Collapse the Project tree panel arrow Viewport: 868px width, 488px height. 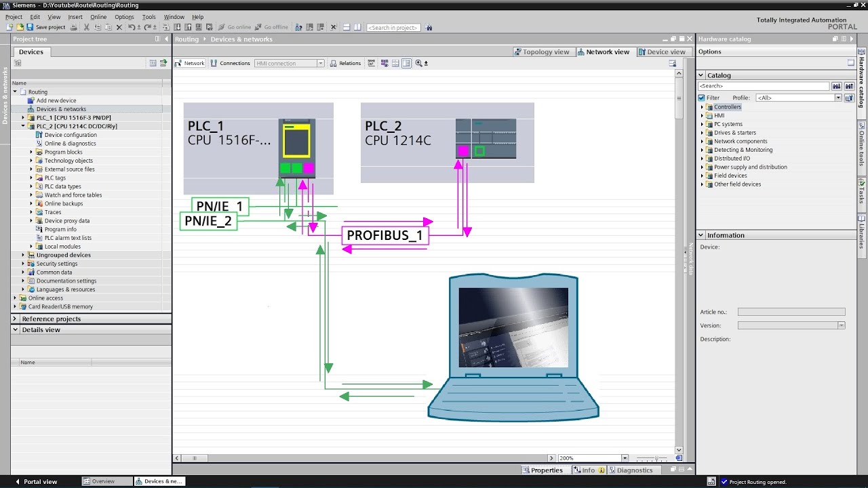(166, 39)
